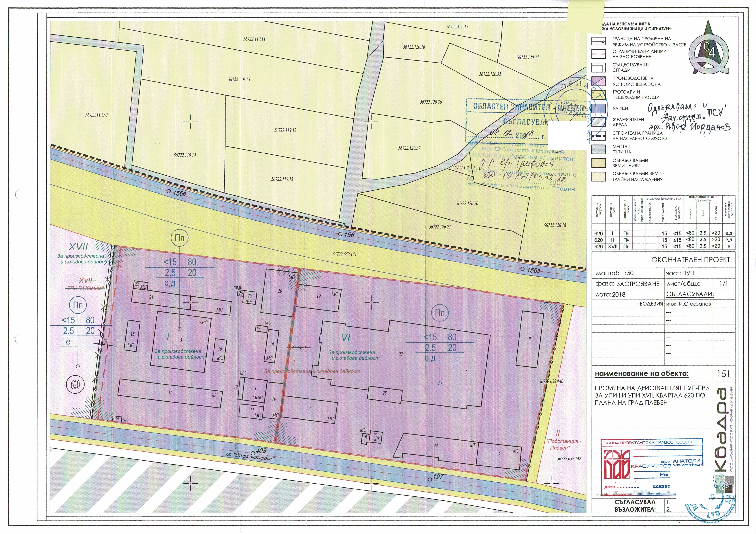Click building number 13 in plot I
This screenshot has height=534, width=756.
pyautogui.click(x=170, y=392)
